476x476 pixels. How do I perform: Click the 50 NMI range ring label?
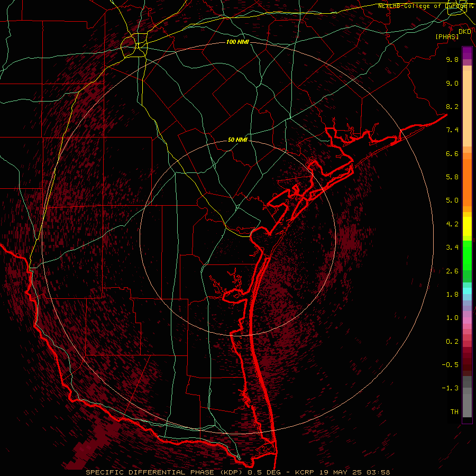237,140
